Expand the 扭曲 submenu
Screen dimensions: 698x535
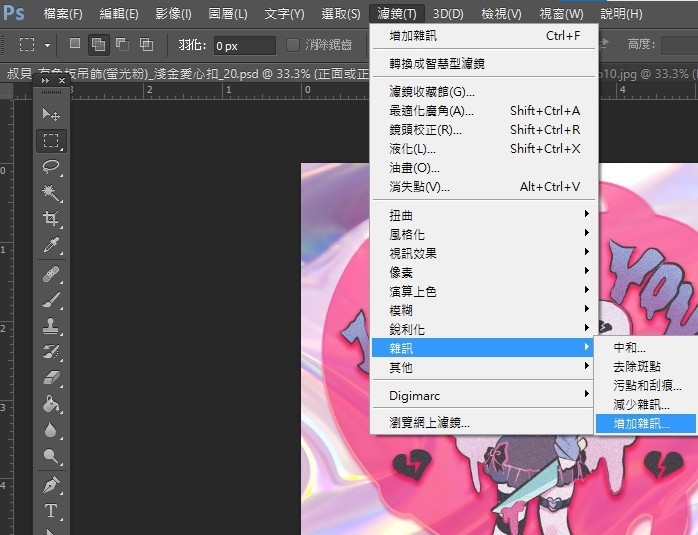(484, 215)
